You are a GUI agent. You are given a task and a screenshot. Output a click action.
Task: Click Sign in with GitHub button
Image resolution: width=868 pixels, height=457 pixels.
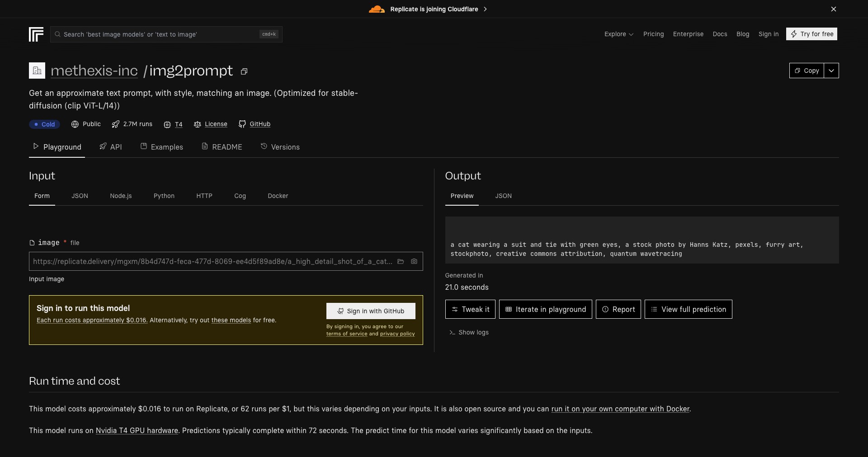click(371, 311)
